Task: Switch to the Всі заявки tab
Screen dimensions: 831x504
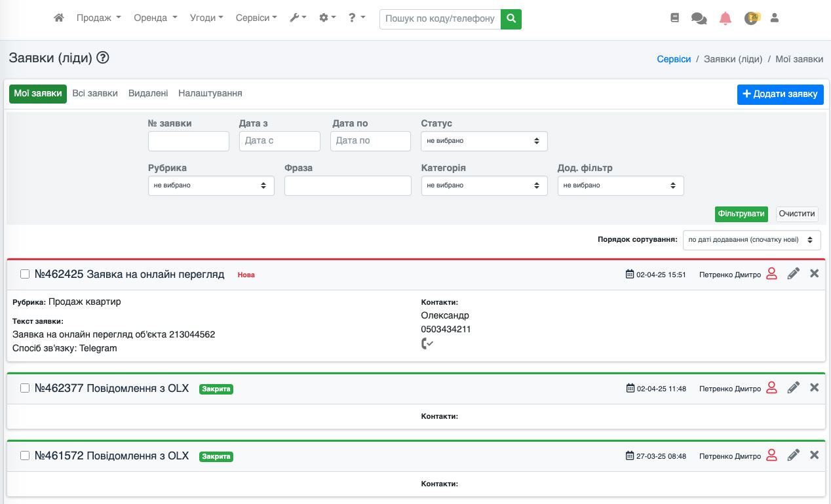Action: 95,94
